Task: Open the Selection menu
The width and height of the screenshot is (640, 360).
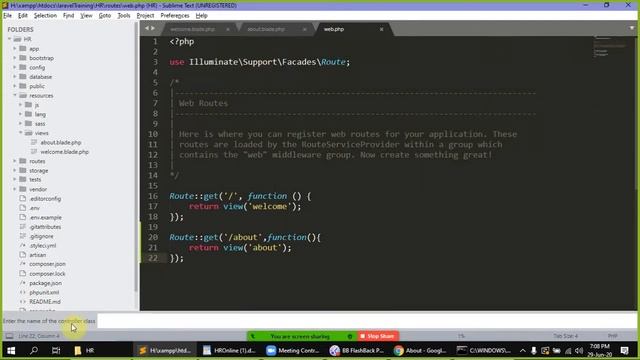Action: (45, 16)
